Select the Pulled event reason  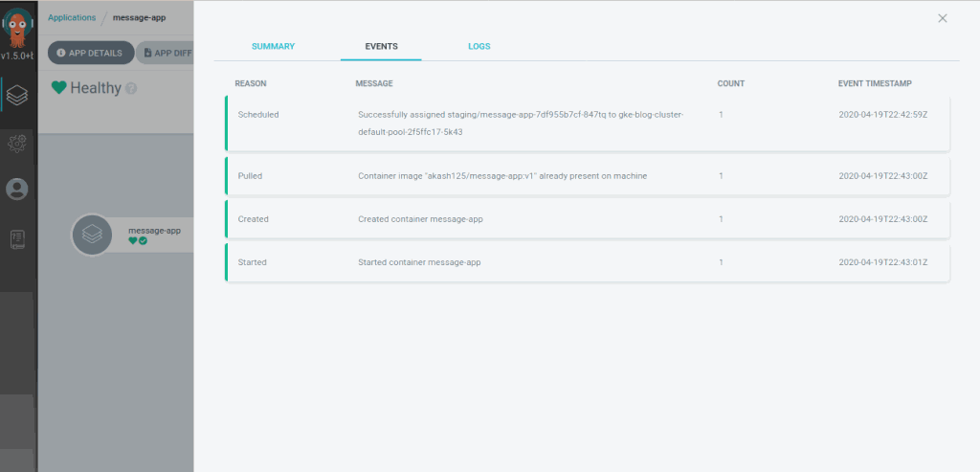(x=250, y=176)
